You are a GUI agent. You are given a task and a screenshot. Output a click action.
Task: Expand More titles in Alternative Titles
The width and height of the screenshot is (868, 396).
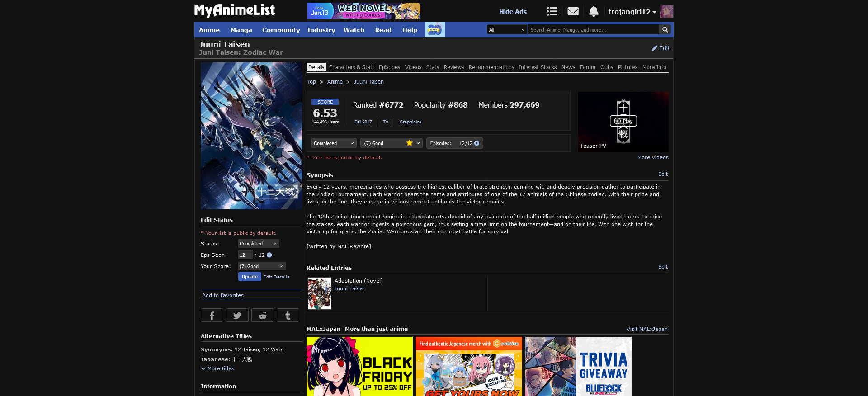pyautogui.click(x=217, y=368)
